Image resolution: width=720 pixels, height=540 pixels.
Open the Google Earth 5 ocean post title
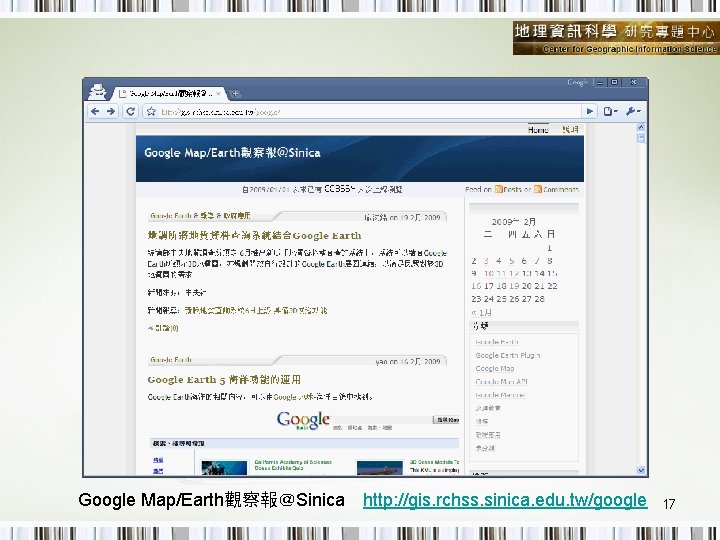(x=224, y=380)
